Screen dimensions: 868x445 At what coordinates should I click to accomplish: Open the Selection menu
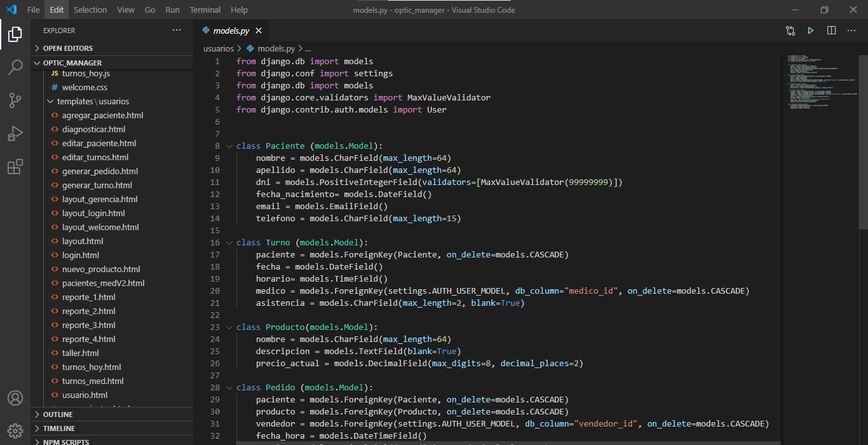tap(90, 10)
